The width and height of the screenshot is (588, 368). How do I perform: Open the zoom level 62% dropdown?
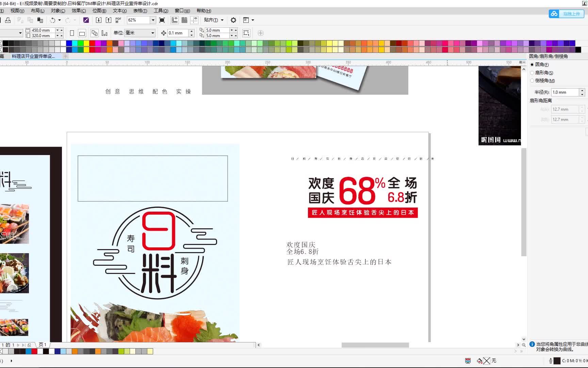click(x=153, y=20)
